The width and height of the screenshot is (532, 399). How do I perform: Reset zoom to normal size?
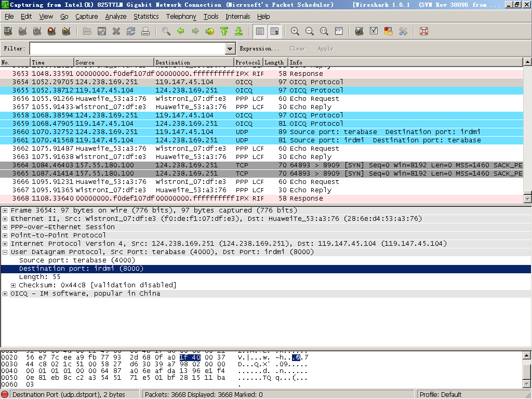click(324, 32)
